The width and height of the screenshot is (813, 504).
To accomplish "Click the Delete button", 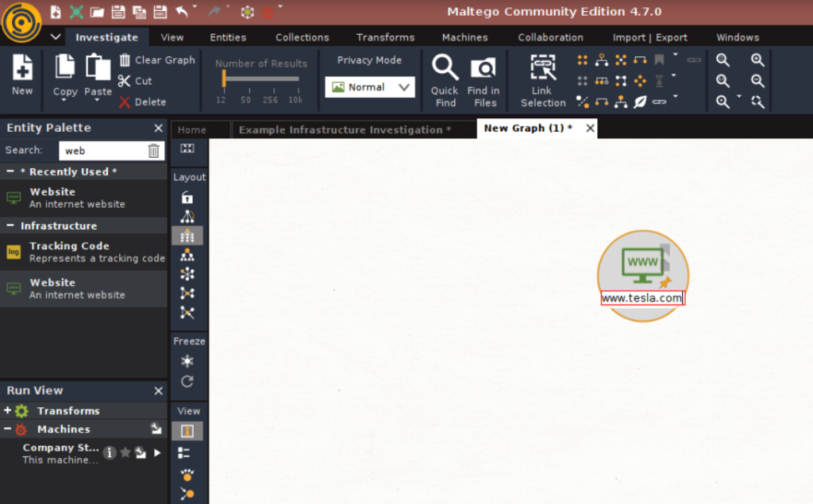I will pos(143,102).
